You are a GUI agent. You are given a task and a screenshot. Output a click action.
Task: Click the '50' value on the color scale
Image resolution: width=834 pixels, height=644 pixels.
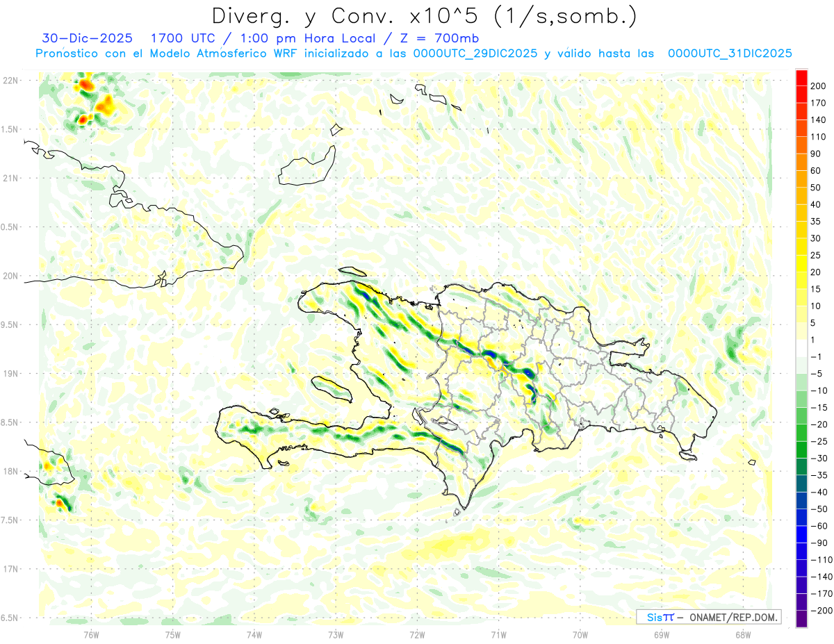(817, 188)
